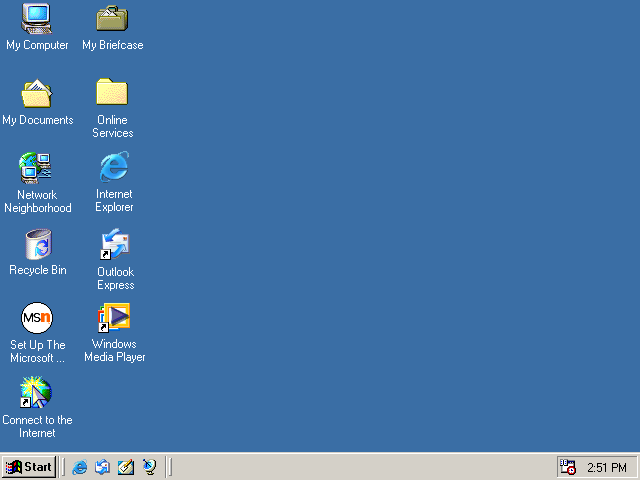The height and width of the screenshot is (480, 640).
Task: Select the Recycle Bin icon
Action: click(38, 244)
